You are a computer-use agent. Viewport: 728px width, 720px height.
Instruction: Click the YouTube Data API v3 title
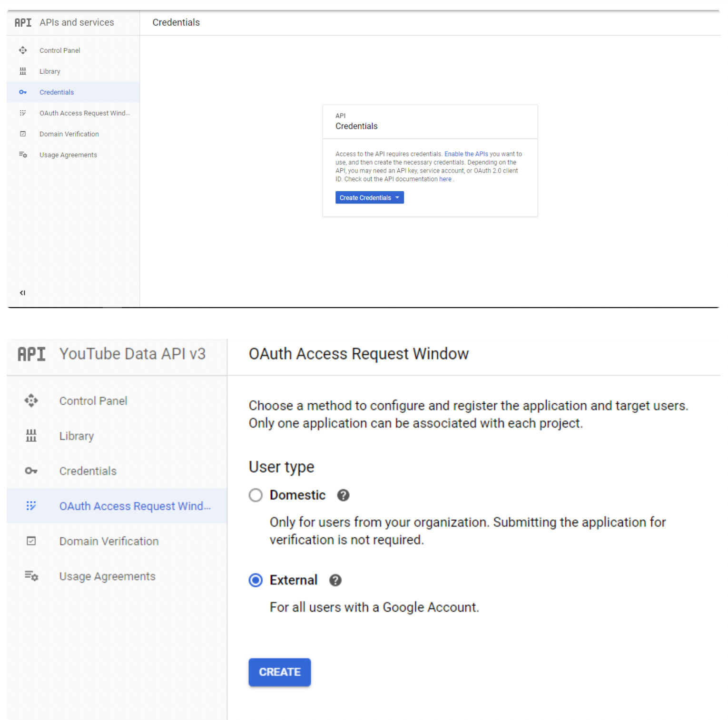132,354
